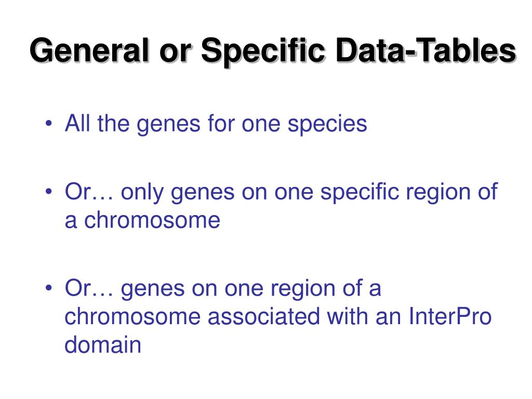Click the word genes in first bullet

(x=169, y=126)
